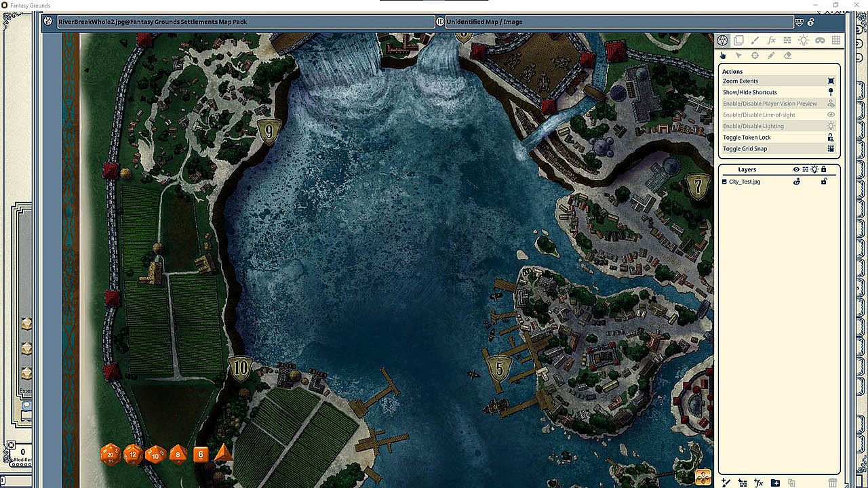Toggle Enable/Disable Player Vision Preview

pos(778,104)
